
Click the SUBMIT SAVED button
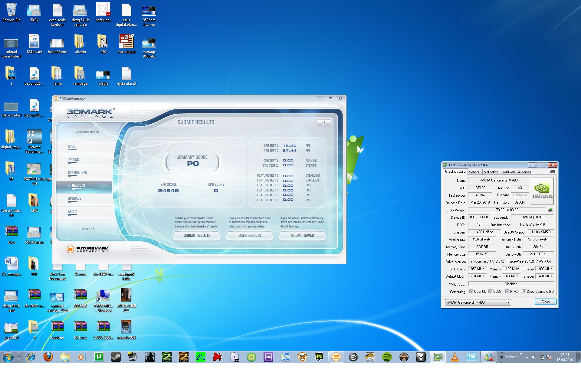pos(302,235)
